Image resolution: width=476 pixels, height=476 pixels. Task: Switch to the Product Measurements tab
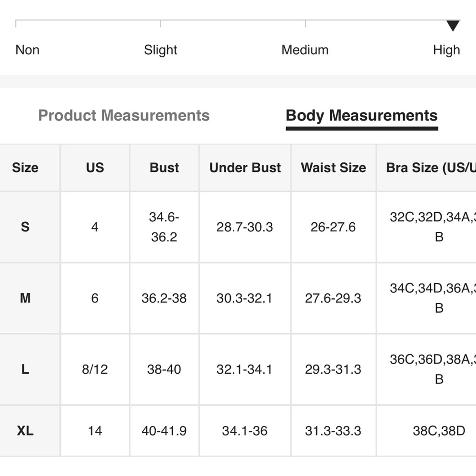124,115
